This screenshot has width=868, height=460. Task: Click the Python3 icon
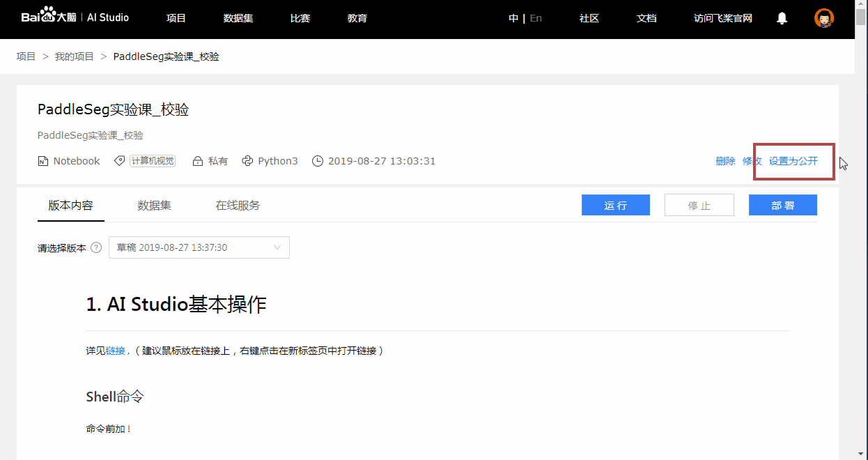247,161
